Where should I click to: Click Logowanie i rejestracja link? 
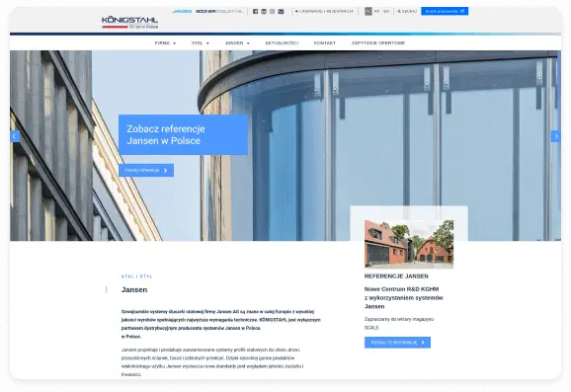pyautogui.click(x=324, y=11)
